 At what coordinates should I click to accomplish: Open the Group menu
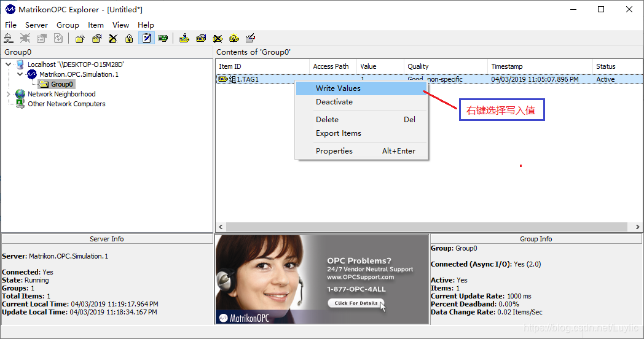pos(68,25)
